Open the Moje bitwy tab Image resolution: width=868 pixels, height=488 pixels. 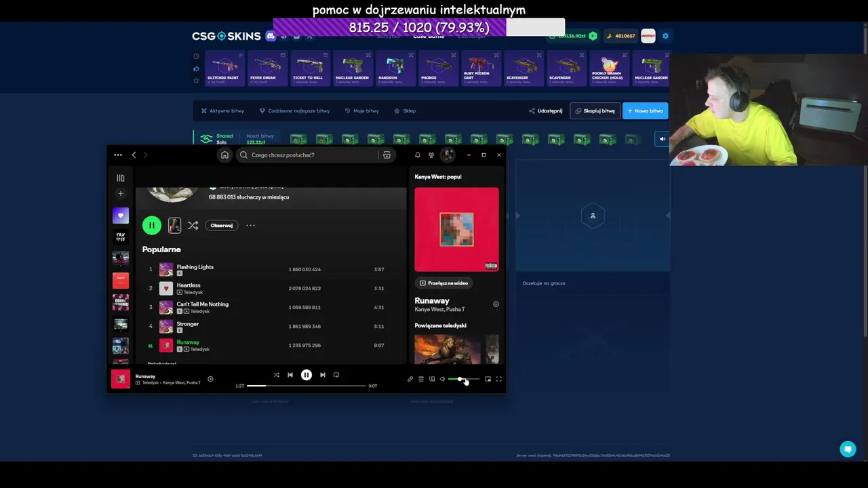coord(361,111)
